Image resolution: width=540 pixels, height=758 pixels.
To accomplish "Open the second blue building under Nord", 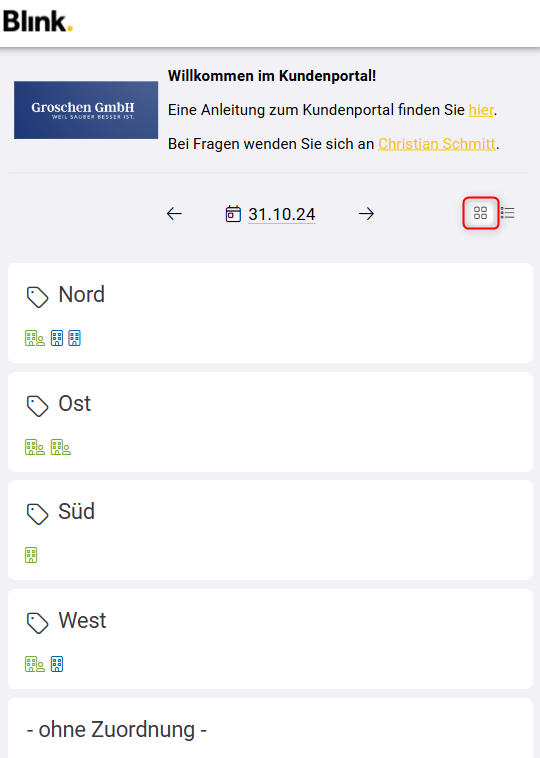I will click(74, 338).
